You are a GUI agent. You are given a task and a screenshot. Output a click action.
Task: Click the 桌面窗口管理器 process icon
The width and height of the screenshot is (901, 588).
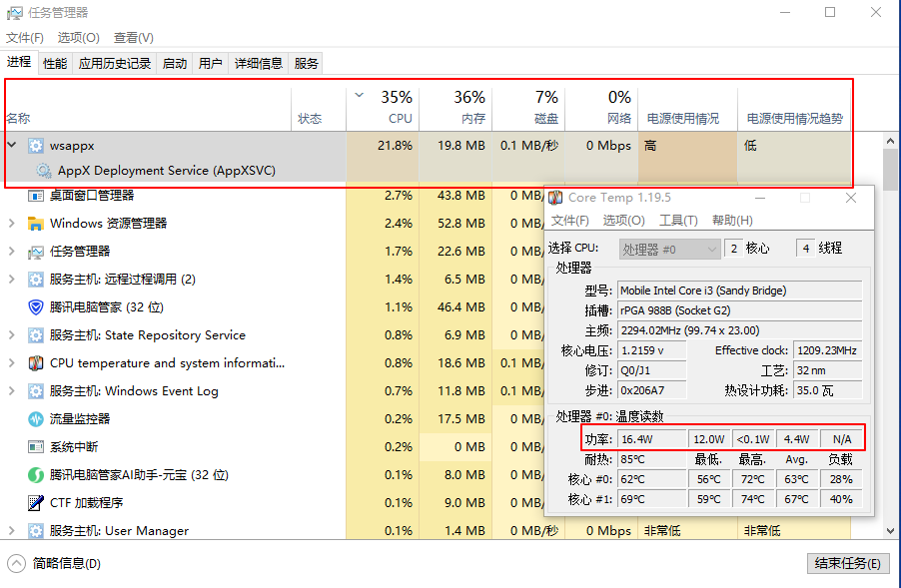click(x=36, y=196)
